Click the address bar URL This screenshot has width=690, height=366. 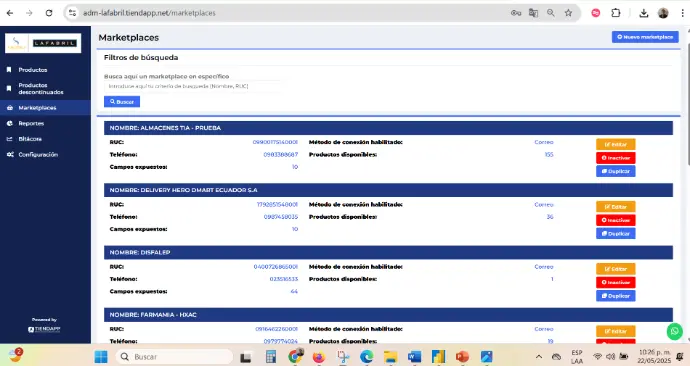[x=149, y=13]
